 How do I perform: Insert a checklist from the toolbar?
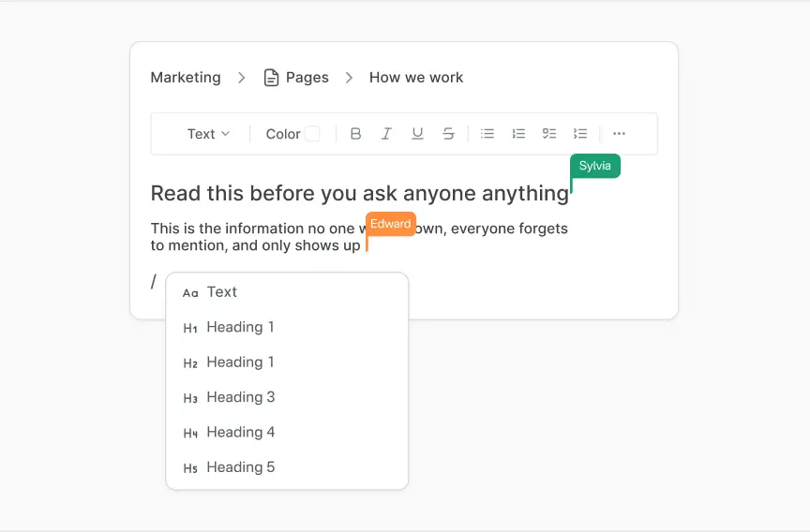click(549, 134)
